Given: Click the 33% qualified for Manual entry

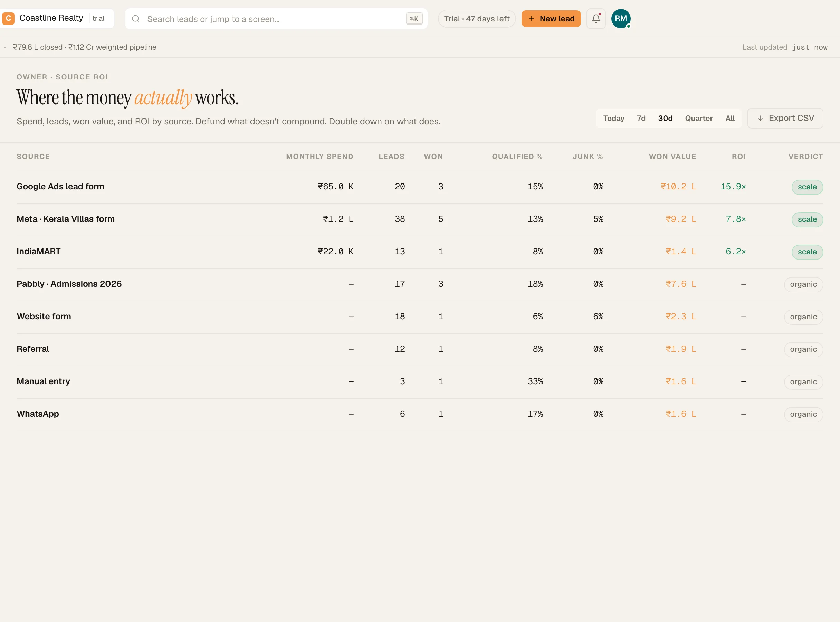Looking at the screenshot, I should coord(535,381).
